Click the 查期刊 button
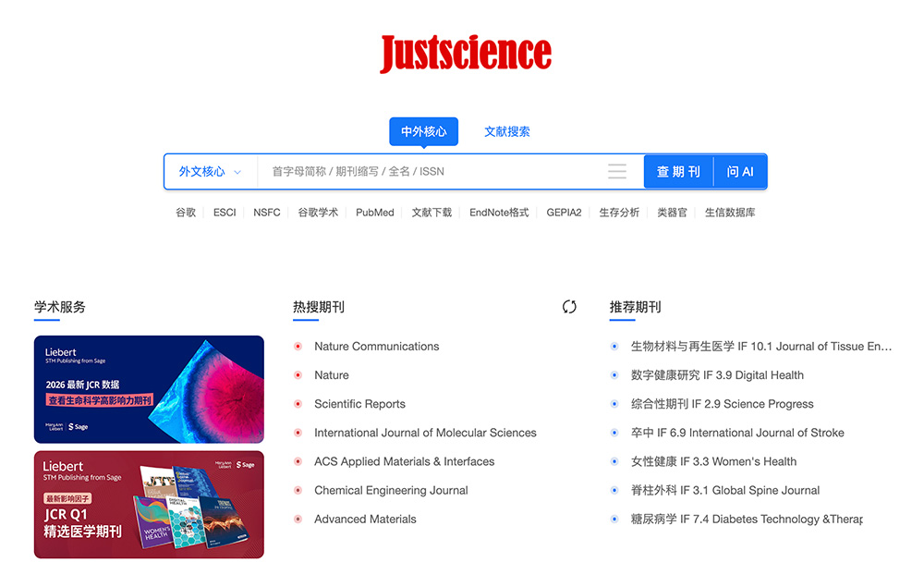924x587 pixels. point(678,172)
